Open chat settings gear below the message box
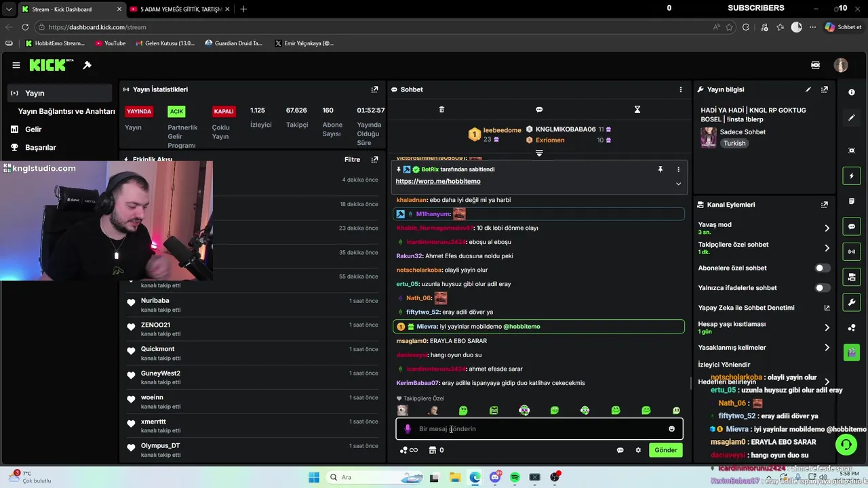Screen dimensions: 868x488 point(638,450)
